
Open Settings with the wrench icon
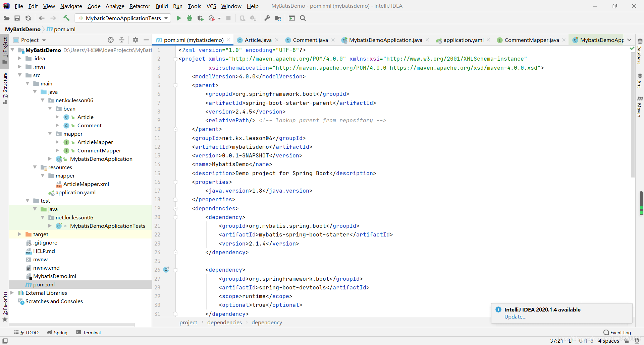tap(267, 18)
